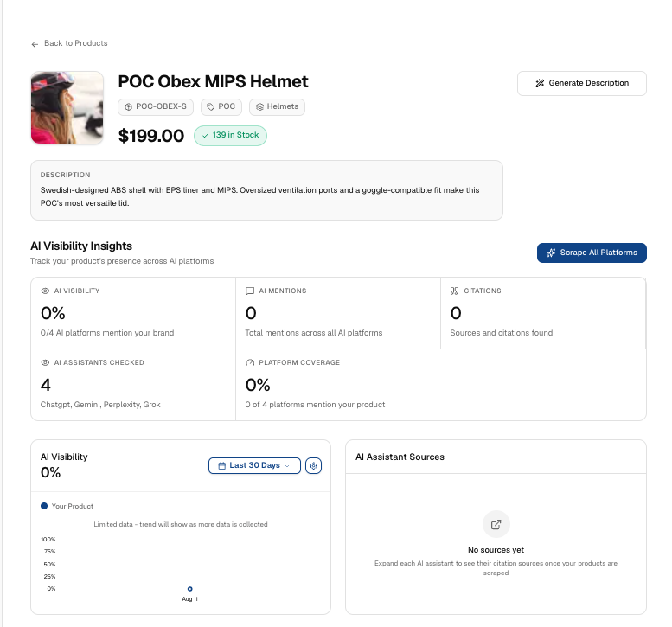Open the POC Obex MIPS Helmet product photo
Image resolution: width=672 pixels, height=627 pixels.
tap(67, 107)
